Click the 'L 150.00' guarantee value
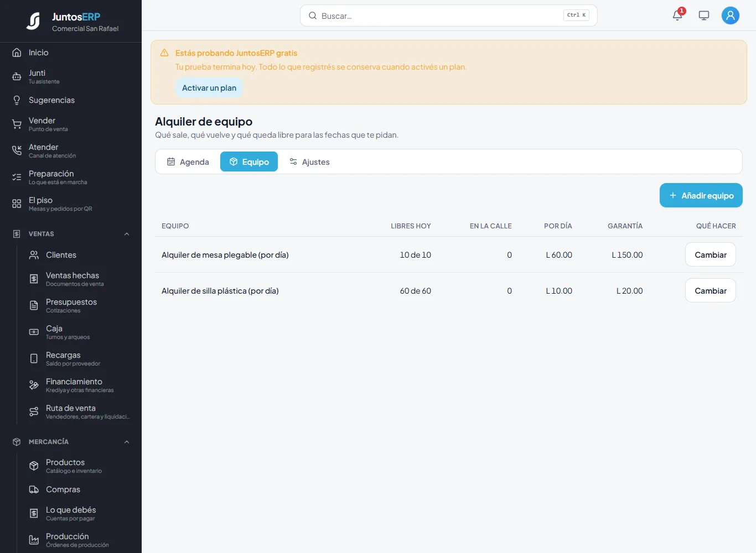The image size is (756, 553). coord(628,255)
